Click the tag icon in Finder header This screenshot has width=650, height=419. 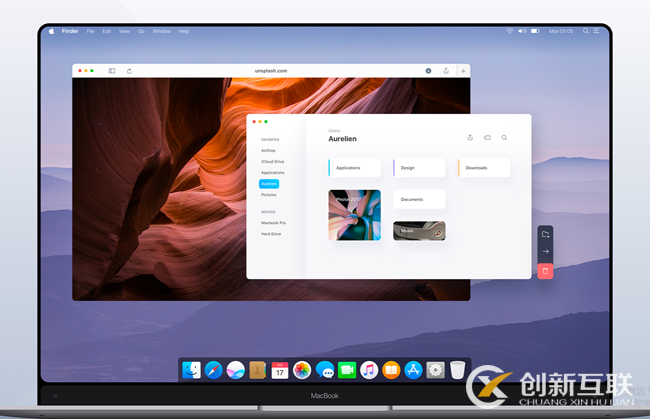tap(487, 137)
